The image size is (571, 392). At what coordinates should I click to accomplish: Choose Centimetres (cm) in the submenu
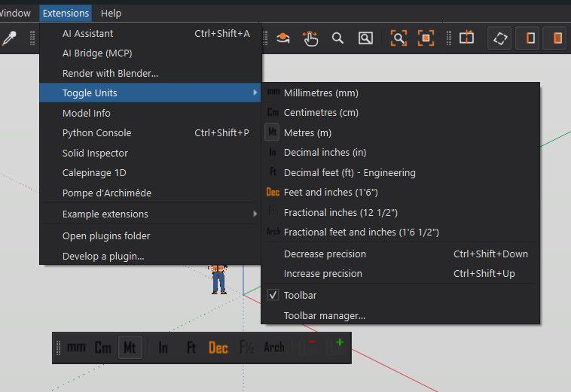(x=400, y=112)
